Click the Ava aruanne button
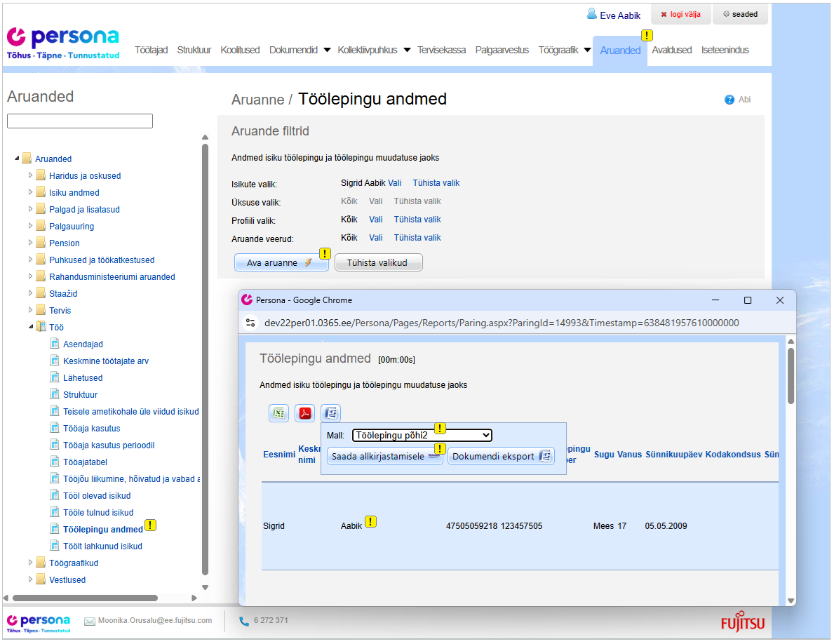 click(x=281, y=263)
